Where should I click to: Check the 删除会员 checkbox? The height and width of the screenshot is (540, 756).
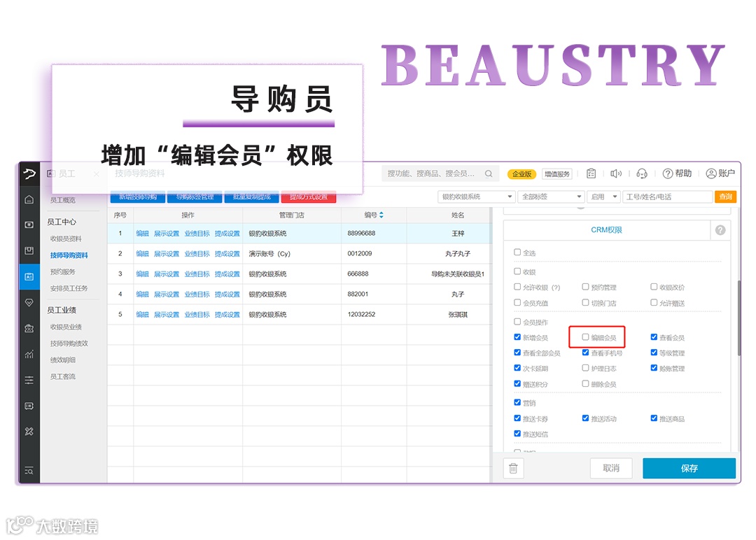[585, 383]
